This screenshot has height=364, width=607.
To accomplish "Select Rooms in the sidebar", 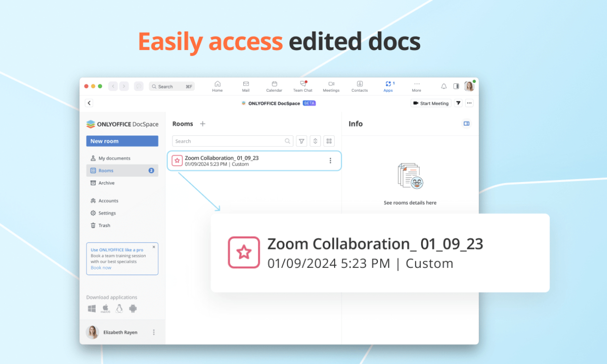I will click(x=106, y=170).
